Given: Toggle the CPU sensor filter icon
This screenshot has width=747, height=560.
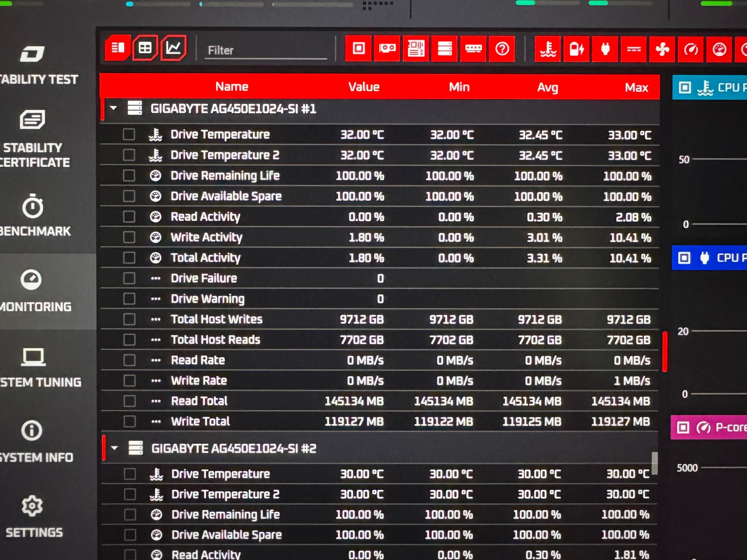Looking at the screenshot, I should click(359, 48).
